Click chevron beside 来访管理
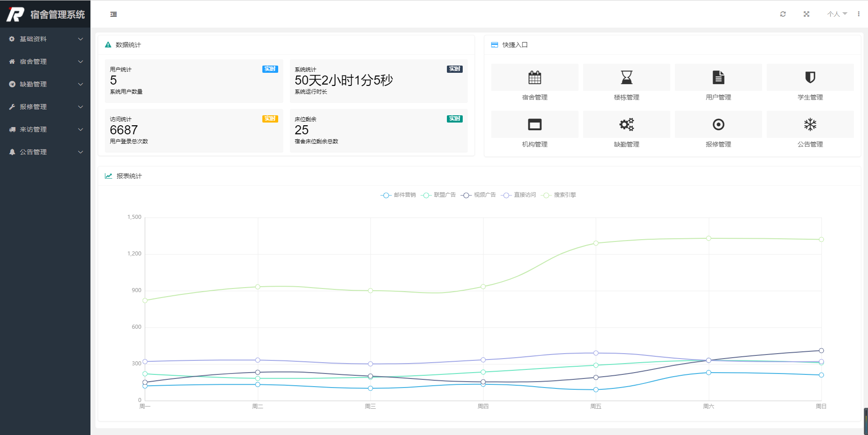This screenshot has width=868, height=435. point(81,129)
